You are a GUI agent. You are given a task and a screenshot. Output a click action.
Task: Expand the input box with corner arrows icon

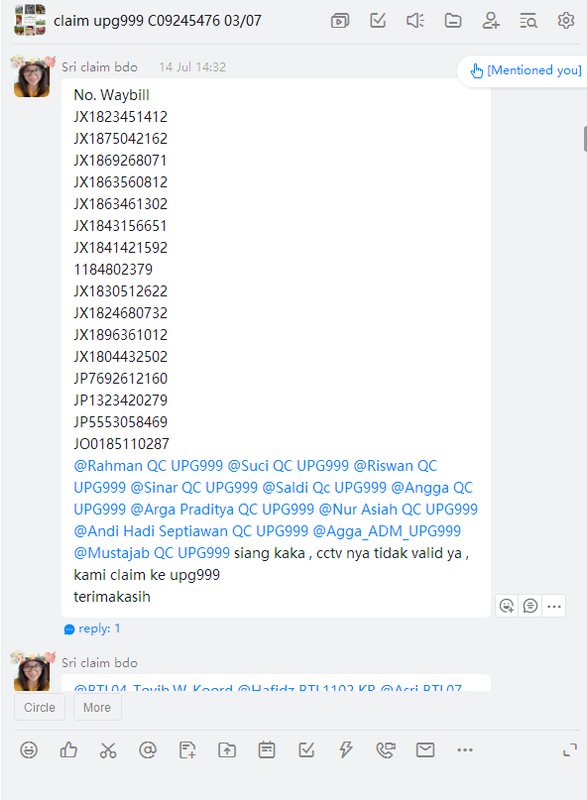tap(570, 750)
